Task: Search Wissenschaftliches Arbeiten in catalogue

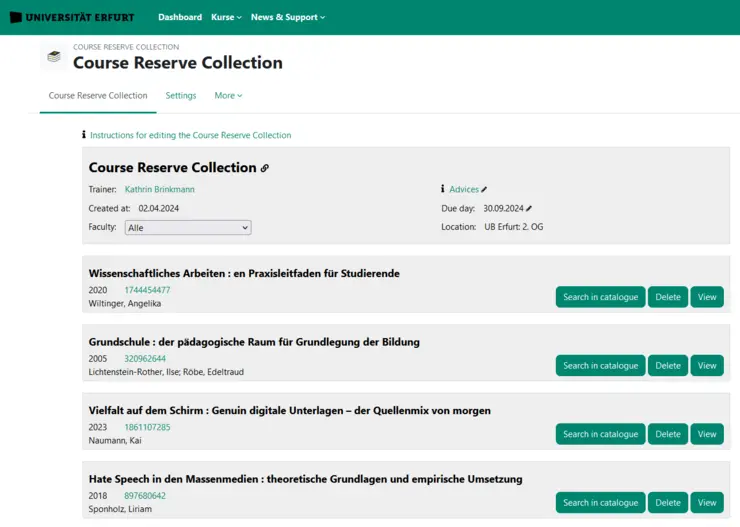Action: [600, 297]
